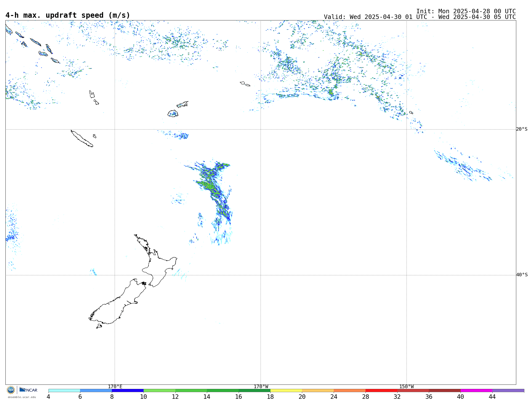
Task: Click the magenta 40–44 colorbar segment
Action: pos(476,390)
